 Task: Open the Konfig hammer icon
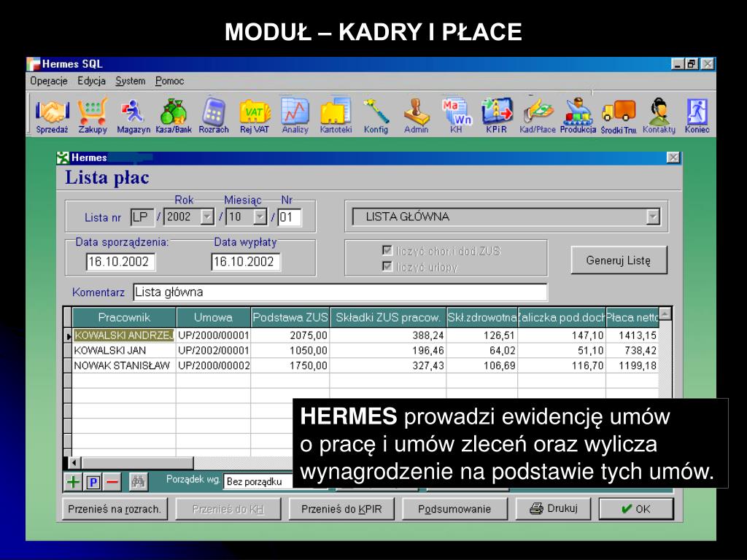[x=376, y=116]
